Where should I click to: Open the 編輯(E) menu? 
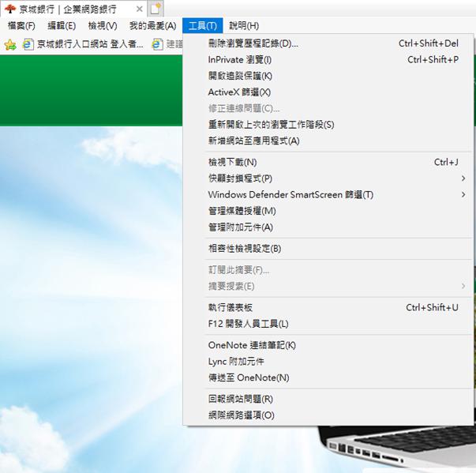[x=62, y=26]
